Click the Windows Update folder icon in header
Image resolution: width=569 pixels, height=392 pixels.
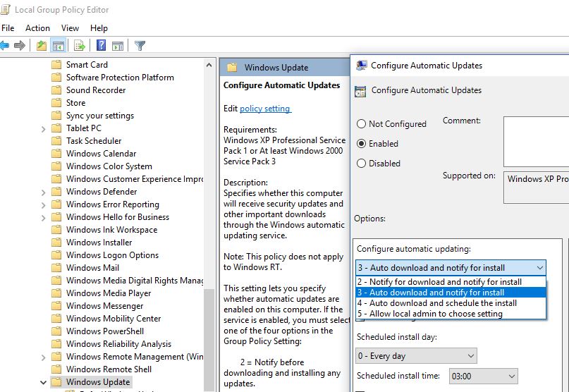click(x=232, y=68)
